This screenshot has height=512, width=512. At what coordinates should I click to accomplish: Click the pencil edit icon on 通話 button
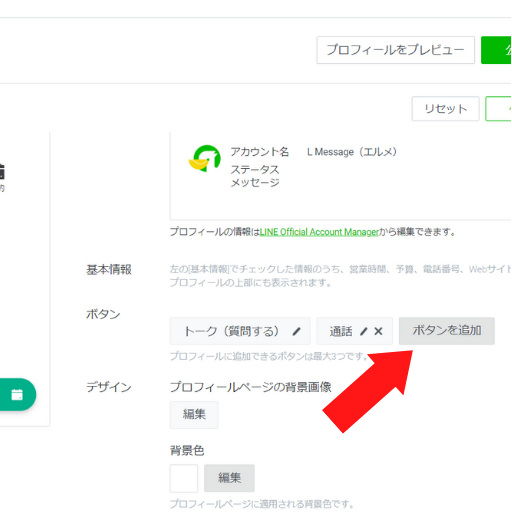(364, 331)
